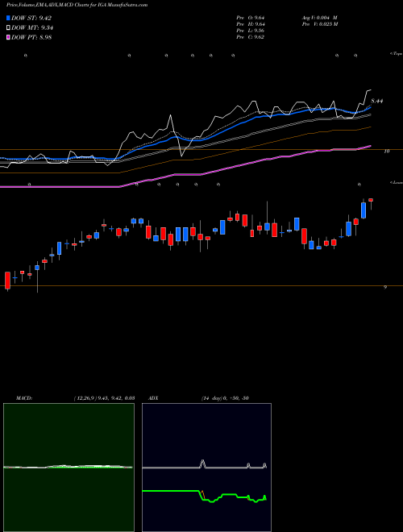Click the 8.44 price label on EMA chart
The height and width of the screenshot is (532, 403).
coord(377,101)
